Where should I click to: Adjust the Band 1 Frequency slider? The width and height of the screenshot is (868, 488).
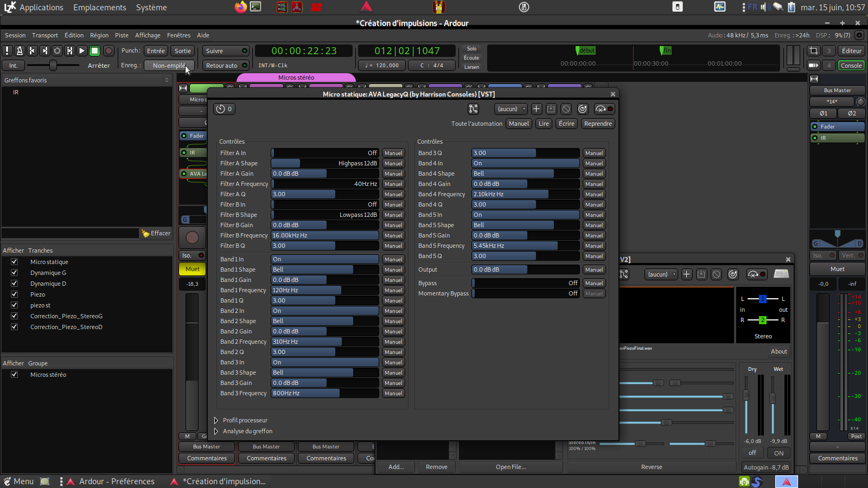tap(325, 290)
